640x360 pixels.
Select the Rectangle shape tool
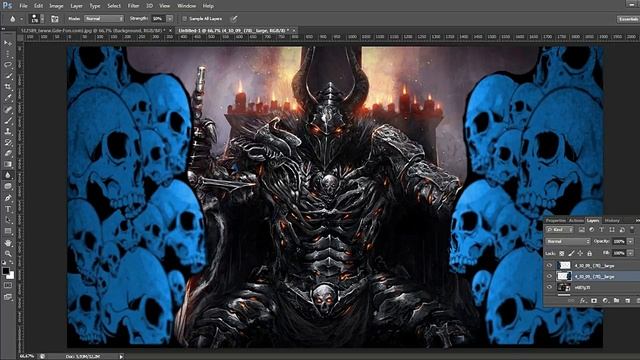8,231
